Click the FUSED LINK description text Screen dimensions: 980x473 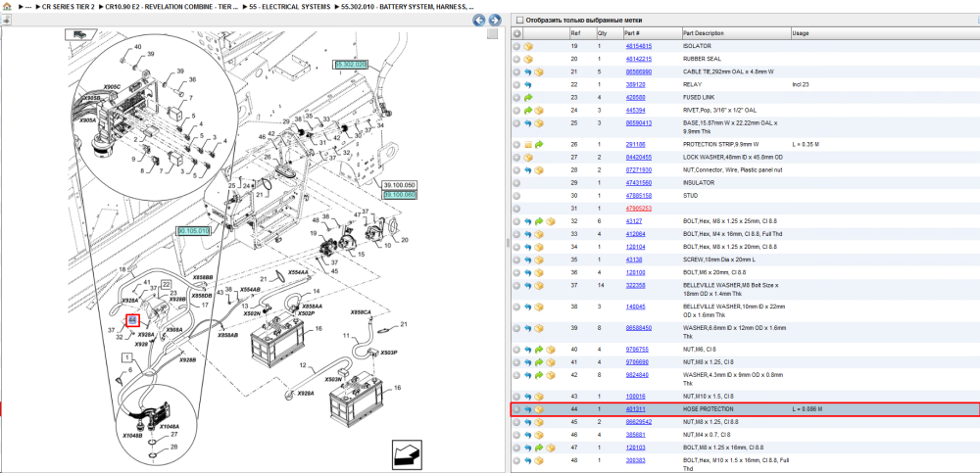700,98
